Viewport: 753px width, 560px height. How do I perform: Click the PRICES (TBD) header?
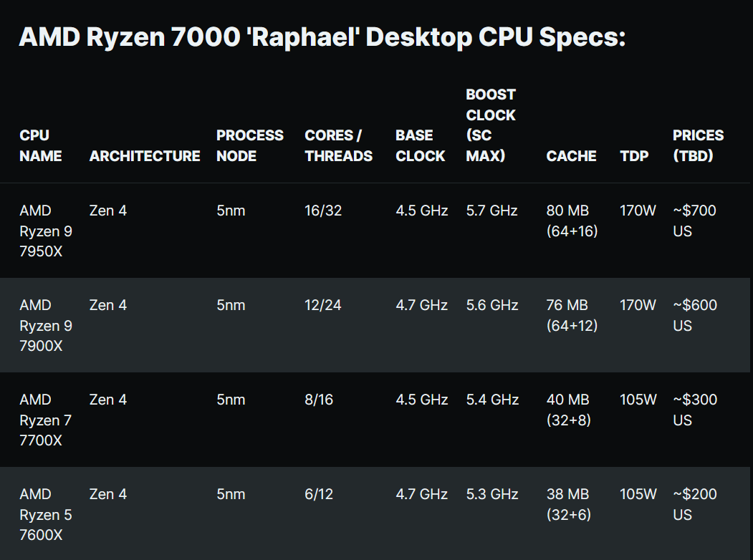coord(699,145)
